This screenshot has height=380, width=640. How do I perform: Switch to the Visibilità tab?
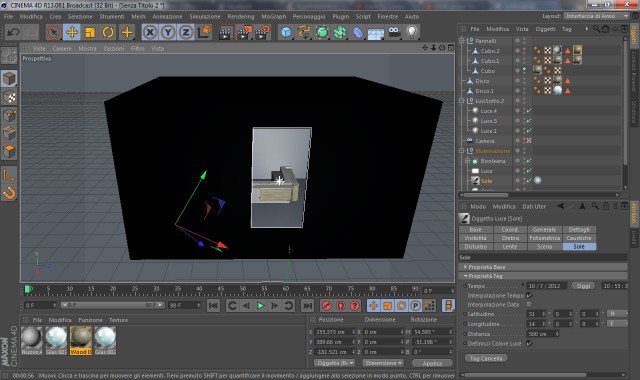(x=476, y=238)
